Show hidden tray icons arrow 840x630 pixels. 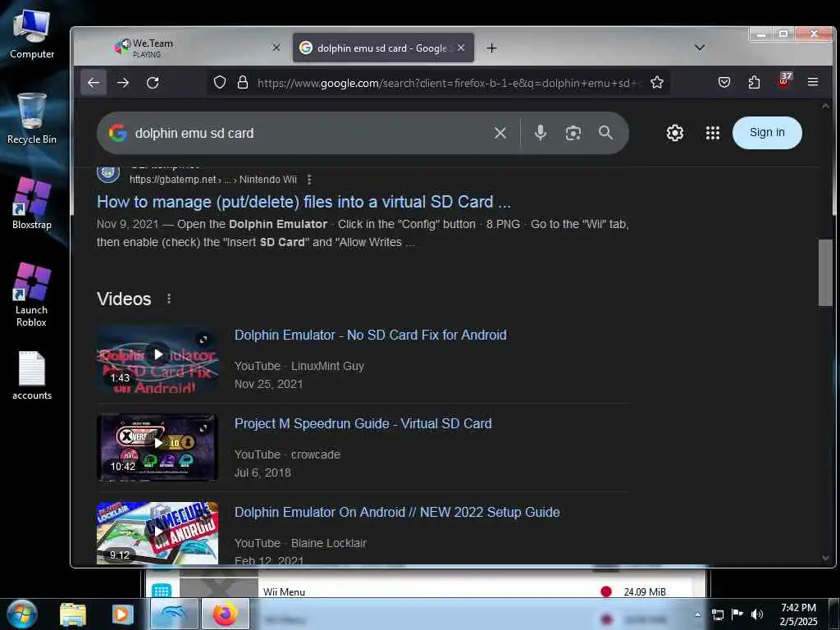click(x=697, y=614)
